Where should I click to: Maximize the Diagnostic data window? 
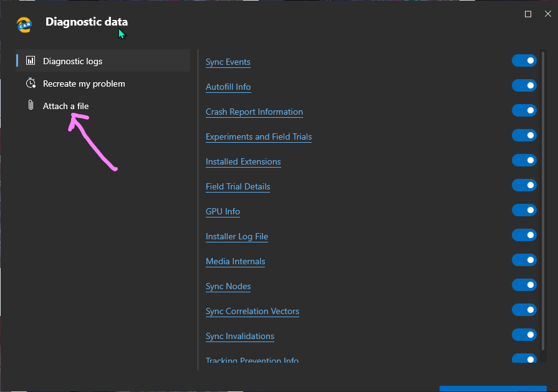tap(528, 14)
